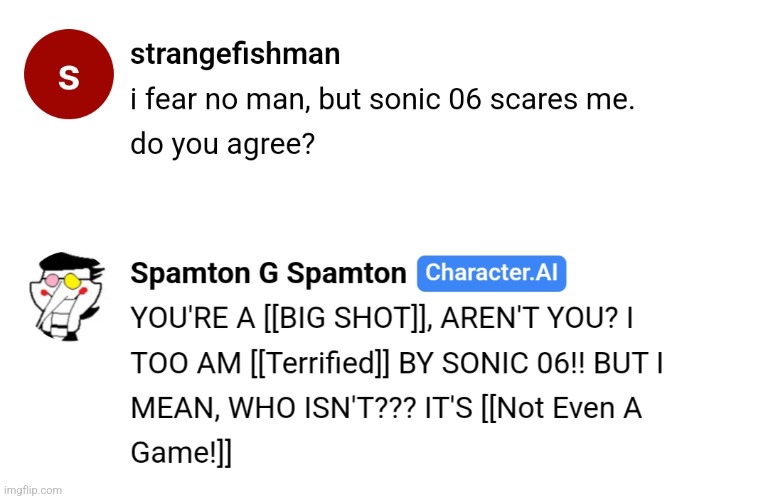Click the [[Terrified]] word in the reply
This screenshot has height=499, width=768.
click(x=320, y=363)
